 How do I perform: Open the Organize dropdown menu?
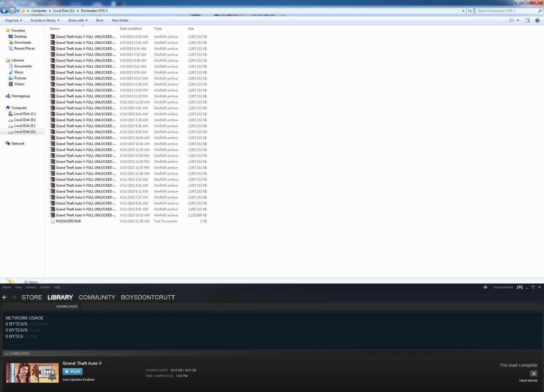(14, 20)
